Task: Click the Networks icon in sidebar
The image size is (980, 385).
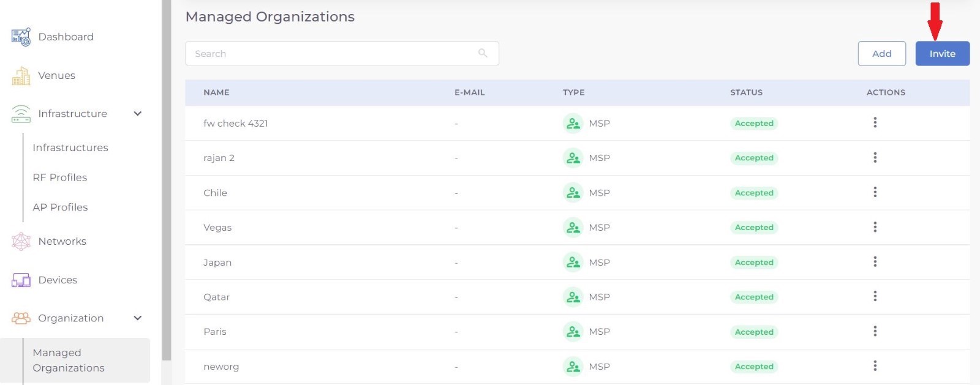Action: (x=21, y=241)
